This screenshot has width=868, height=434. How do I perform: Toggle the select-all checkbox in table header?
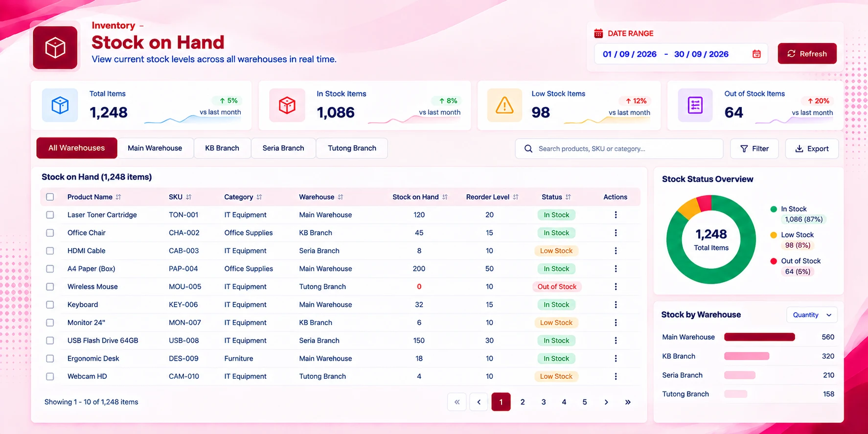click(50, 197)
